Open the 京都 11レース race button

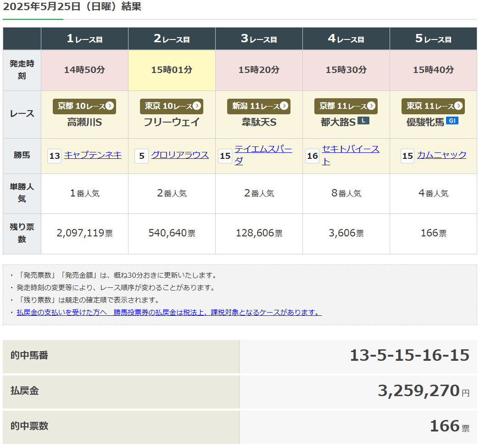point(346,106)
